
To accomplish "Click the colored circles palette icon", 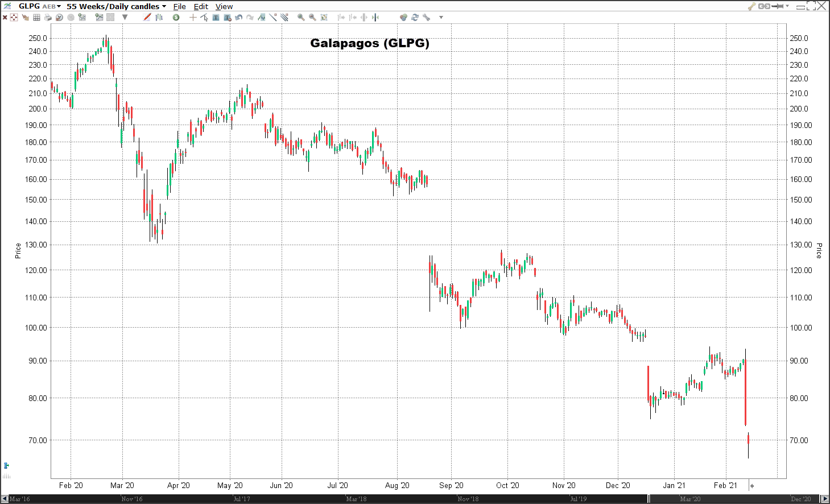I will tap(403, 17).
